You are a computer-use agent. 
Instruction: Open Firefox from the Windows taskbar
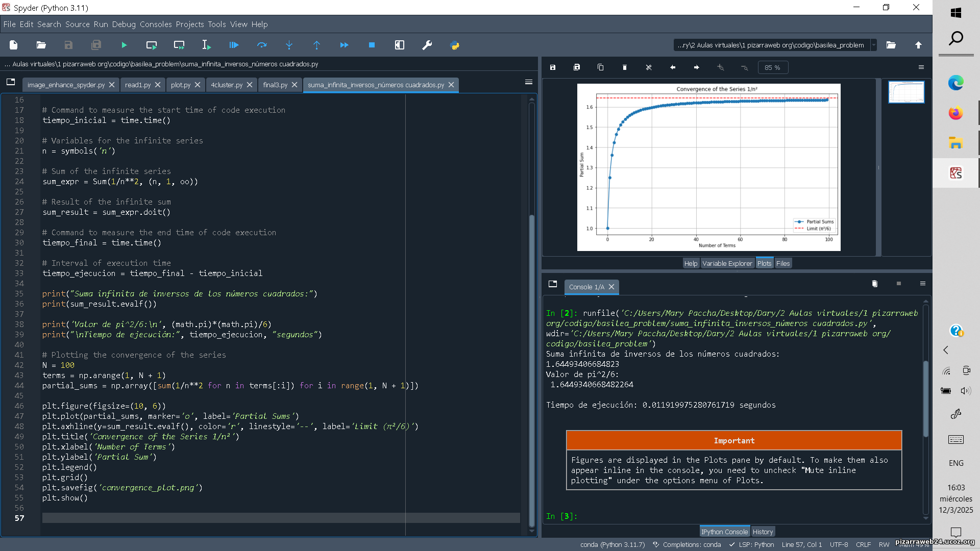pyautogui.click(x=955, y=113)
